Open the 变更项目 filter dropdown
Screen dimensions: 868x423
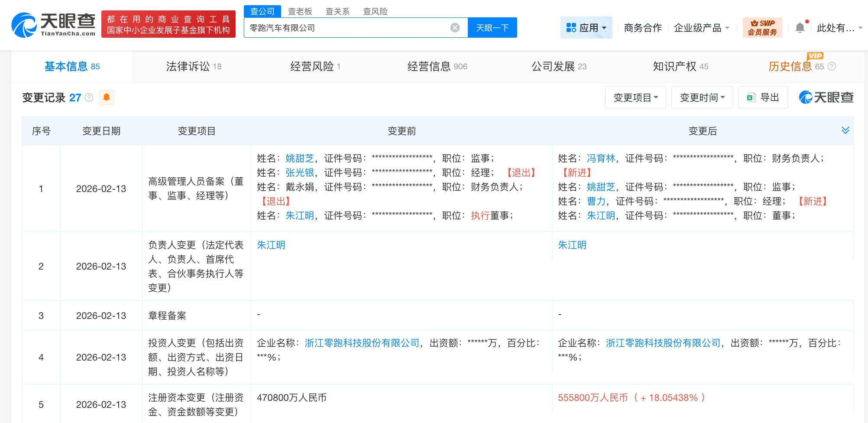635,98
